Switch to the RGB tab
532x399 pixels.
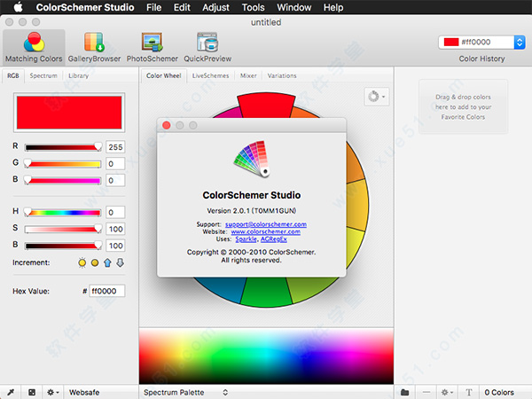coord(13,75)
